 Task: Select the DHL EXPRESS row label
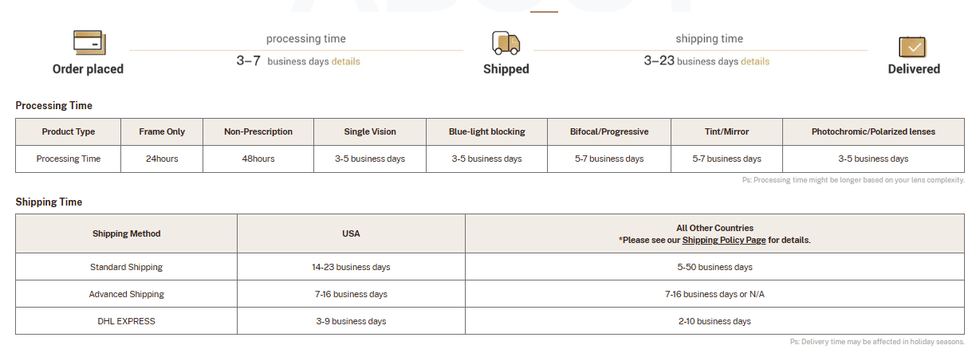coord(126,321)
